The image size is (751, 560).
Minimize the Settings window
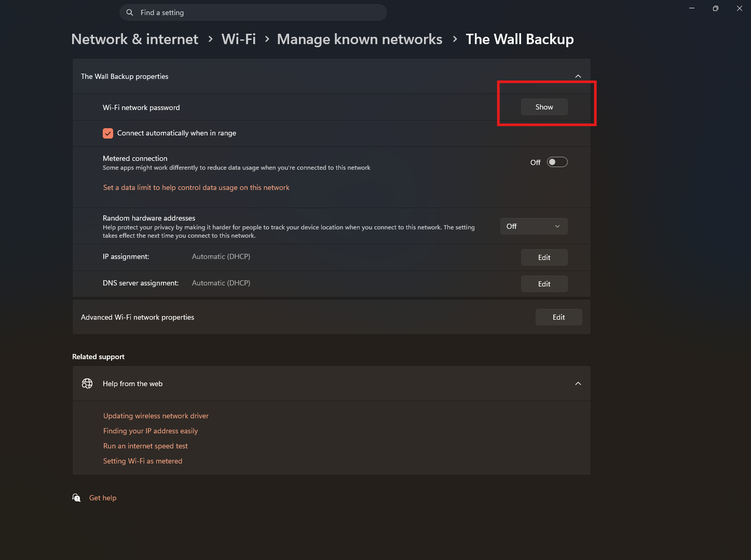(x=692, y=8)
